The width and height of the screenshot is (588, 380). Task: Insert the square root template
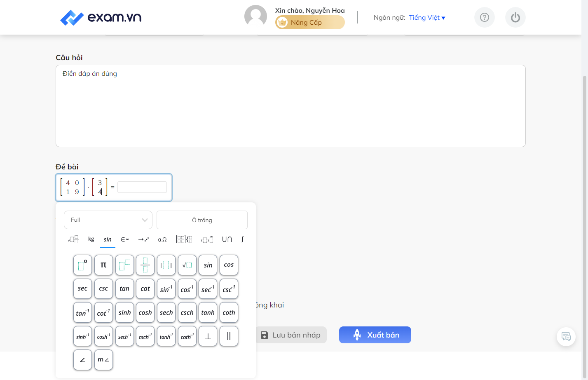(x=187, y=265)
